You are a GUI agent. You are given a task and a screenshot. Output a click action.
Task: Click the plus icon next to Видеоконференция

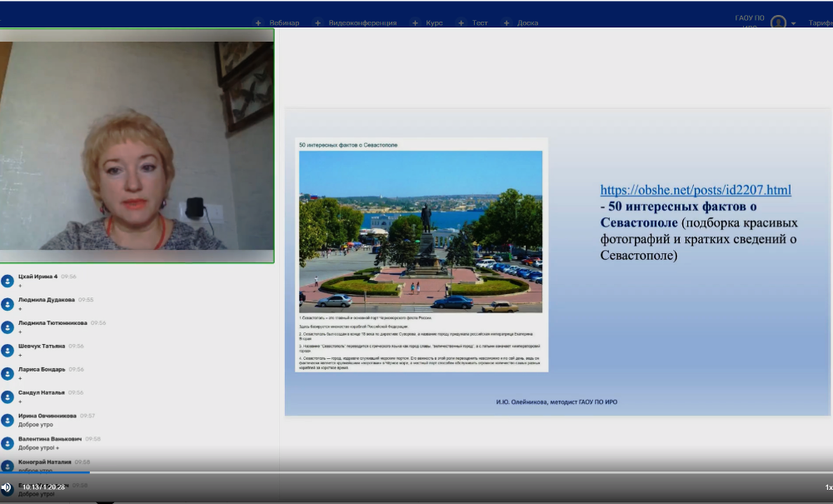(x=317, y=22)
